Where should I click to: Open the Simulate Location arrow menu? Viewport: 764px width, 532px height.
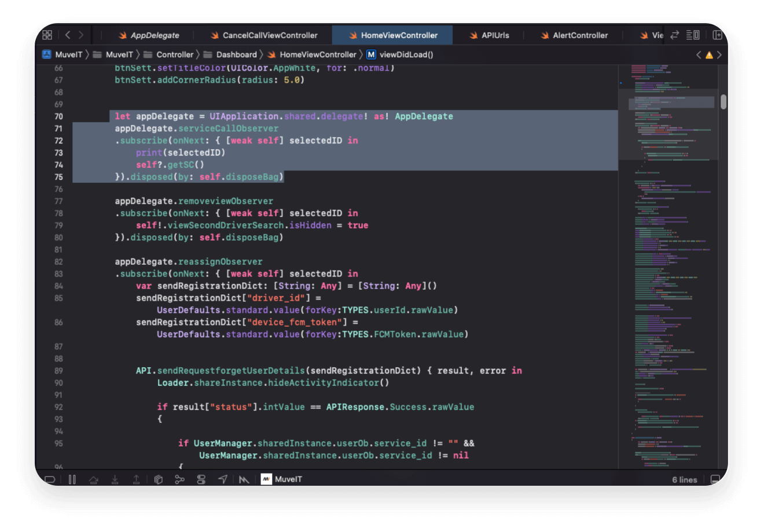[x=223, y=479]
